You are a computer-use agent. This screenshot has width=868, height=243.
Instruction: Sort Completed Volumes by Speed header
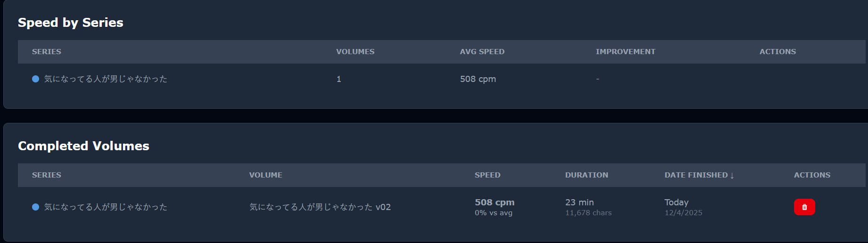(487, 175)
